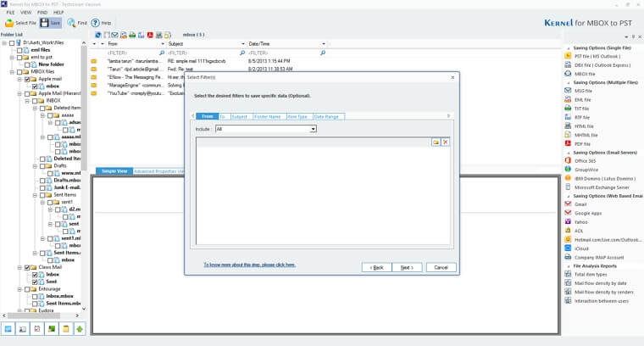
Task: Open the 'To know more about this step' link
Action: coord(250,265)
